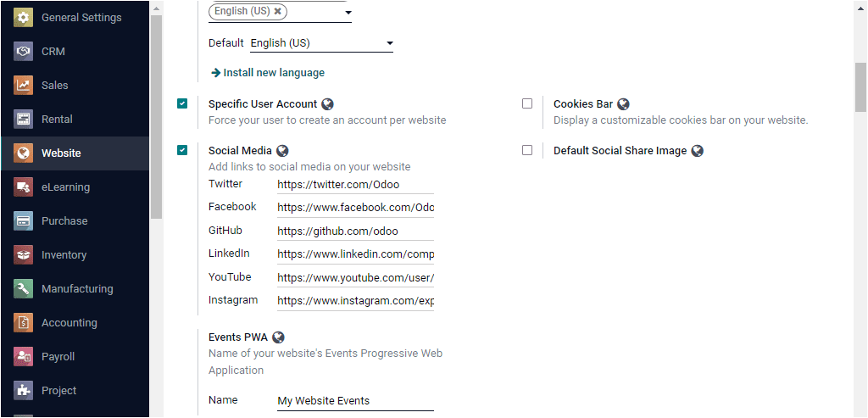
Task: Click the Twitter URL input field
Action: pyautogui.click(x=355, y=184)
